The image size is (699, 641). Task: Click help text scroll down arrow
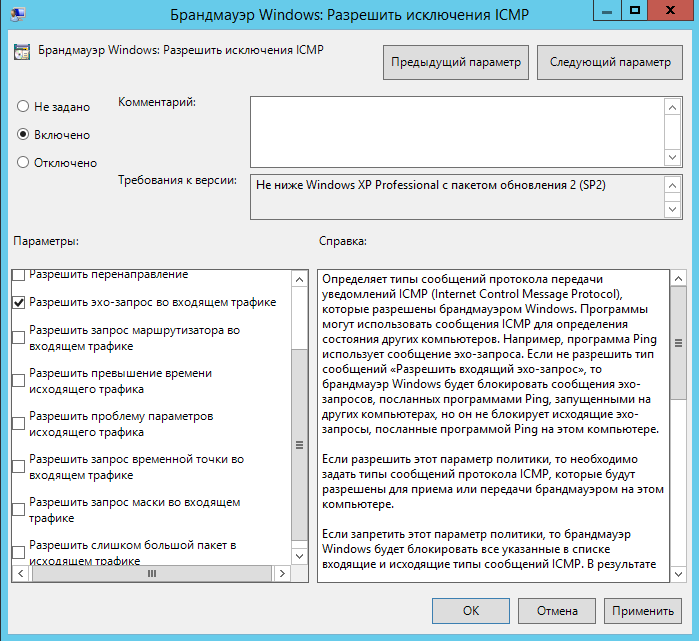(678, 574)
